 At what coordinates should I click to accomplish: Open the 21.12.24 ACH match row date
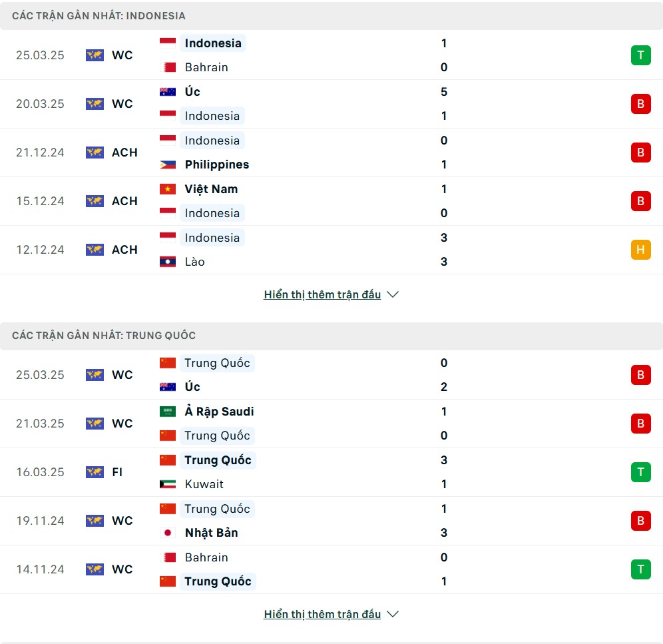40,153
